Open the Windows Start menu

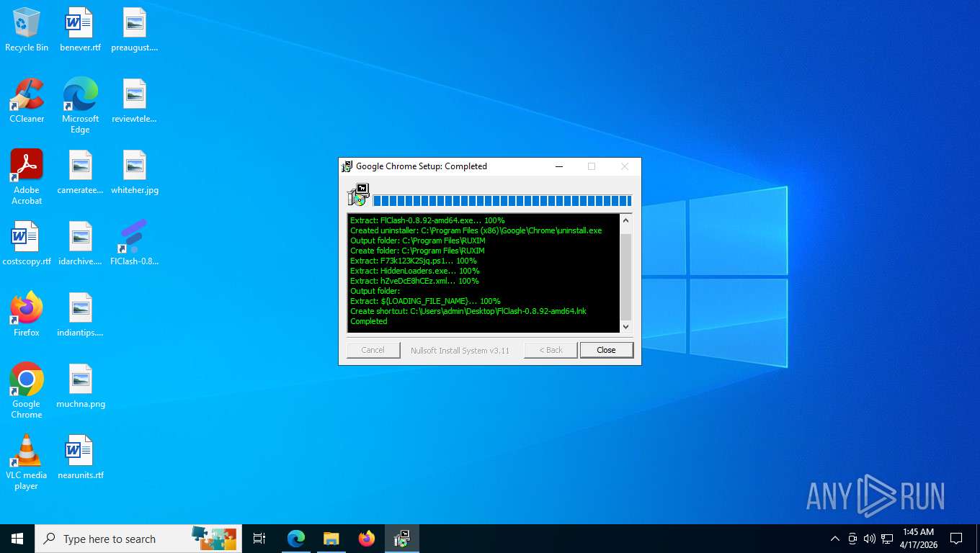pos(17,539)
